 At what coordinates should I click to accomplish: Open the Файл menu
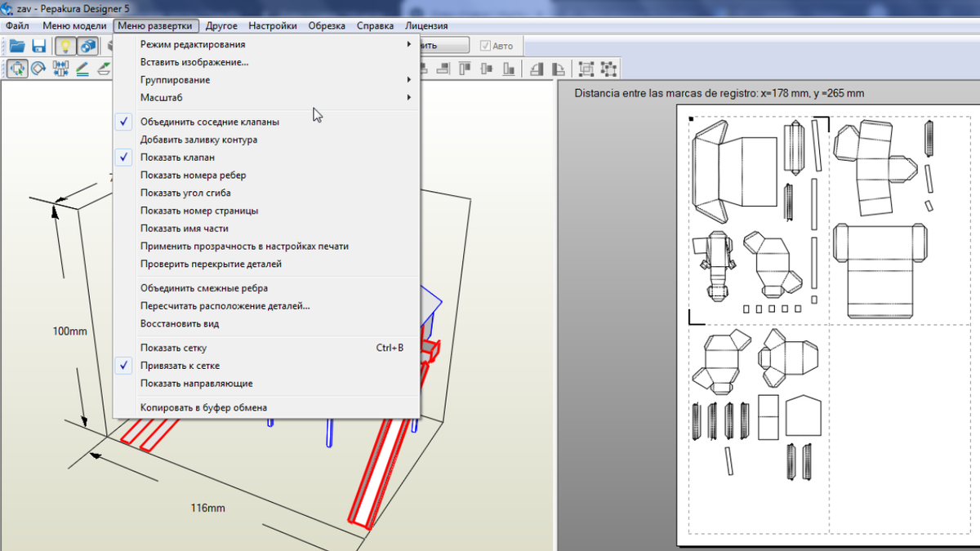coord(17,25)
